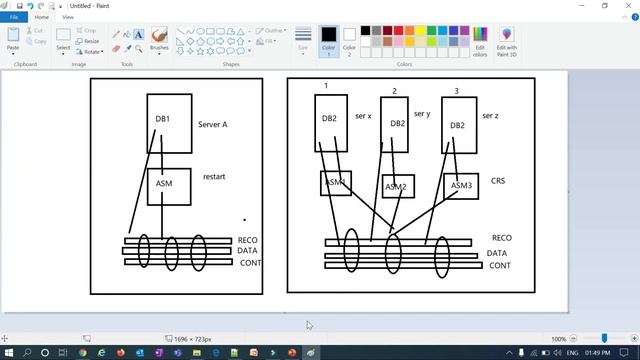This screenshot has width=640, height=360.
Task: Click Edit with Paint 3D
Action: pos(507,42)
